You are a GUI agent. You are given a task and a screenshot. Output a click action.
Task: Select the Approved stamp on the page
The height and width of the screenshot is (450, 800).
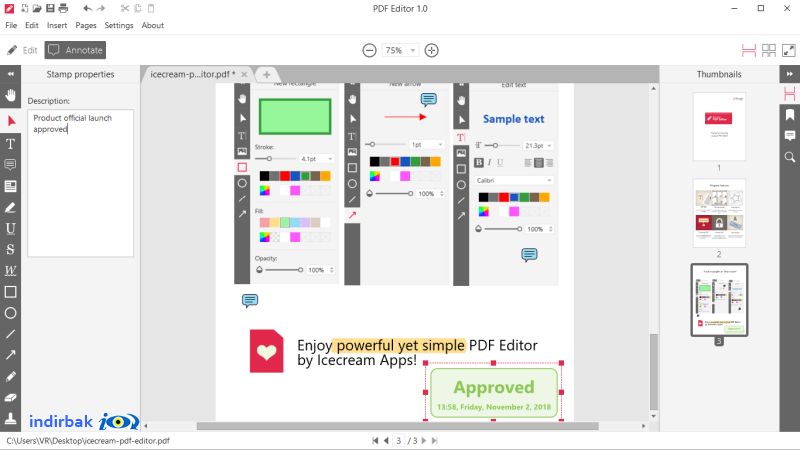(493, 392)
